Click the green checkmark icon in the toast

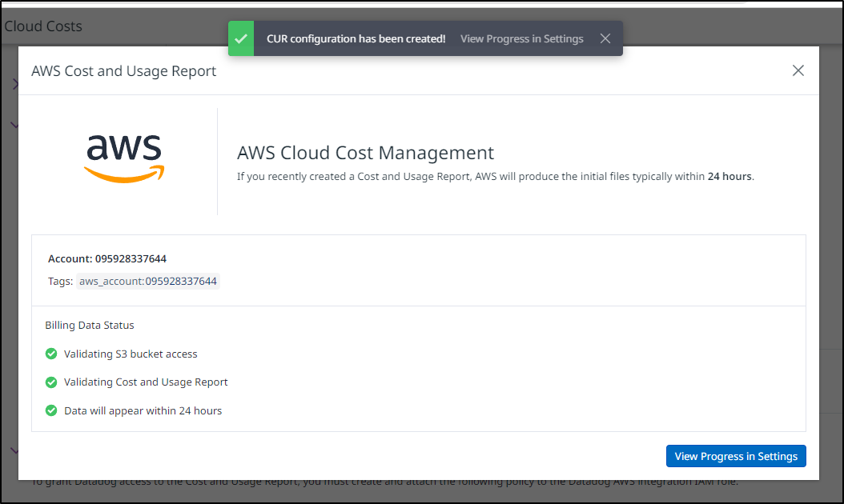[x=241, y=38]
